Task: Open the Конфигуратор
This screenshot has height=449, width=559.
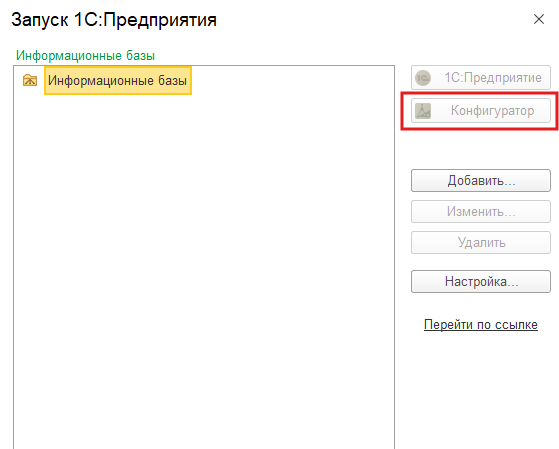Action: pyautogui.click(x=481, y=111)
